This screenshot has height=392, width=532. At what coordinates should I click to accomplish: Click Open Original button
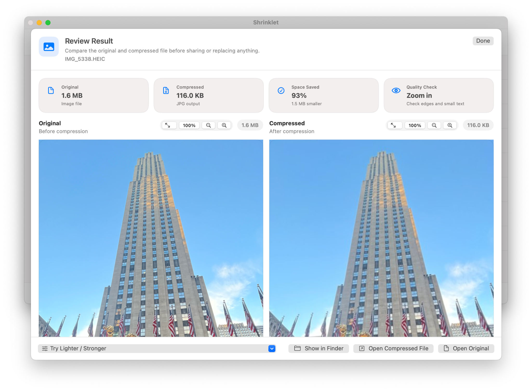[466, 348]
